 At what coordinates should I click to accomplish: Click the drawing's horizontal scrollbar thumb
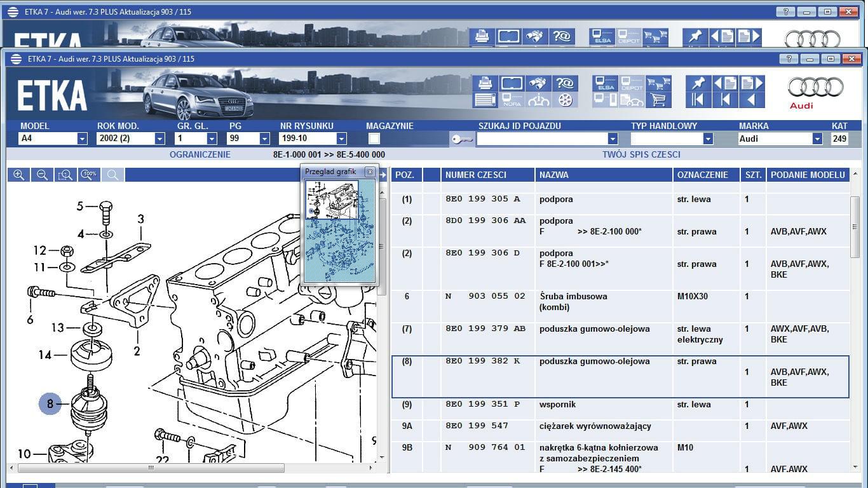(x=151, y=468)
